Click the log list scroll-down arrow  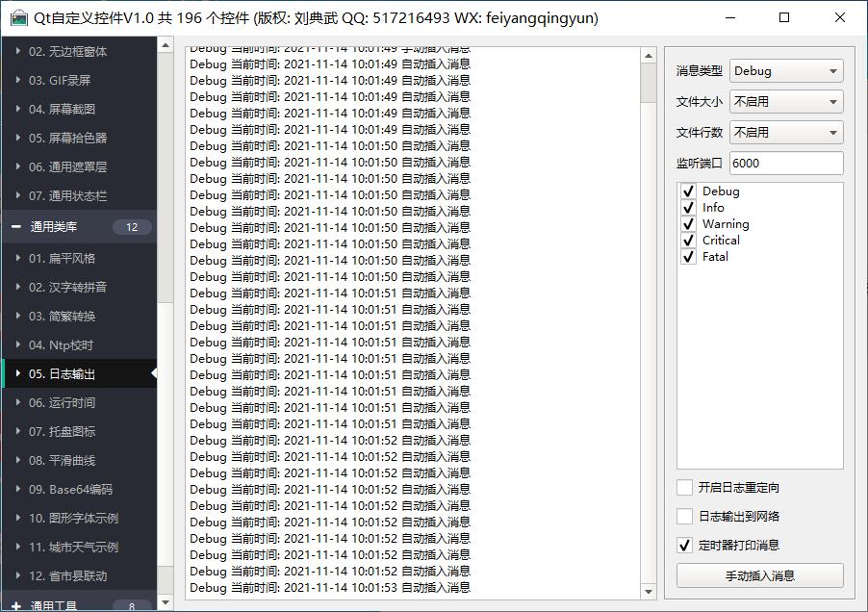(648, 592)
